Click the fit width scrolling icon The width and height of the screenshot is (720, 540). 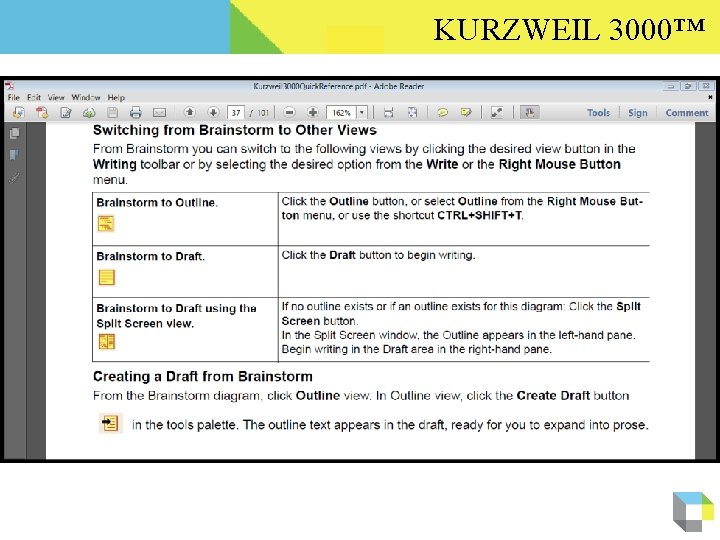click(388, 112)
